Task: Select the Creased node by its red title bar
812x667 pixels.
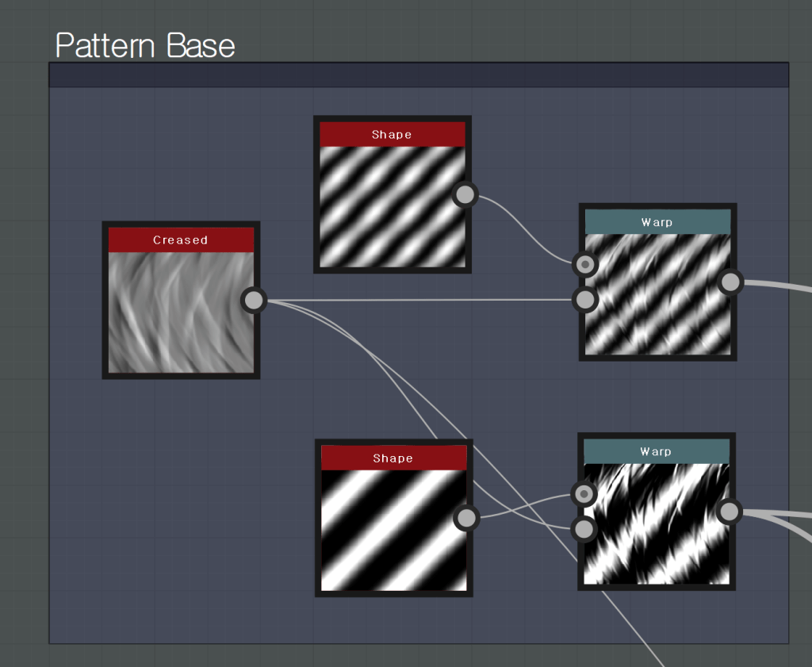Action: (x=181, y=240)
